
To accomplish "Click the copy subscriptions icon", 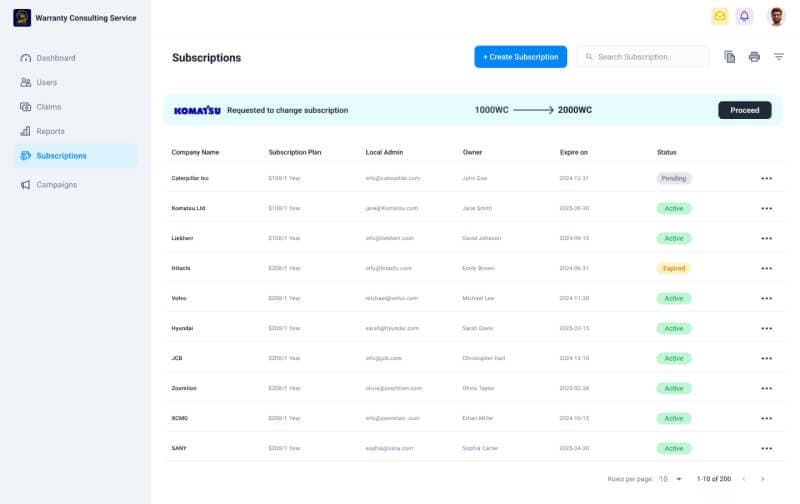I will pyautogui.click(x=730, y=57).
